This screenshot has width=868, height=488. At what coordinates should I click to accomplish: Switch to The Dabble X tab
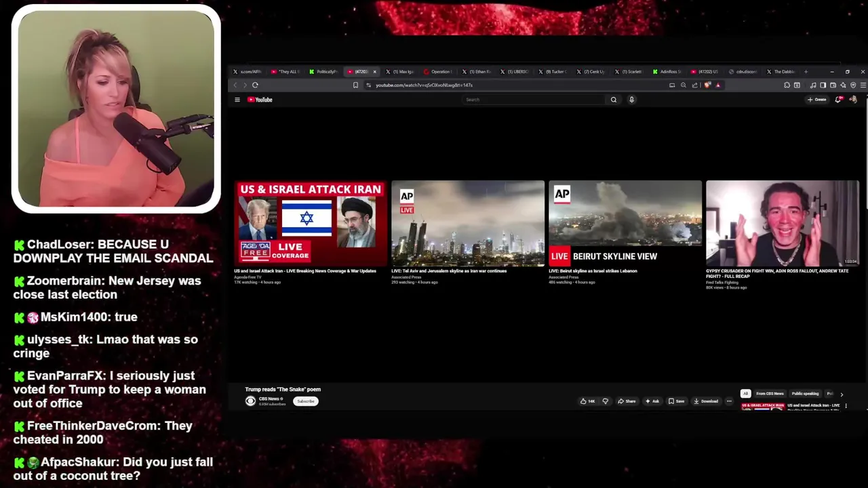(781, 71)
